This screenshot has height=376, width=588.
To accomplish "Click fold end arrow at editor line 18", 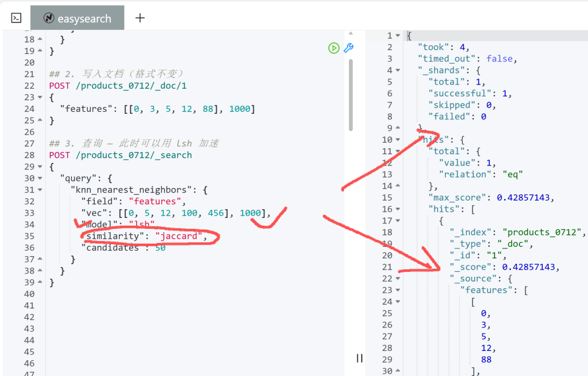I will pos(40,39).
